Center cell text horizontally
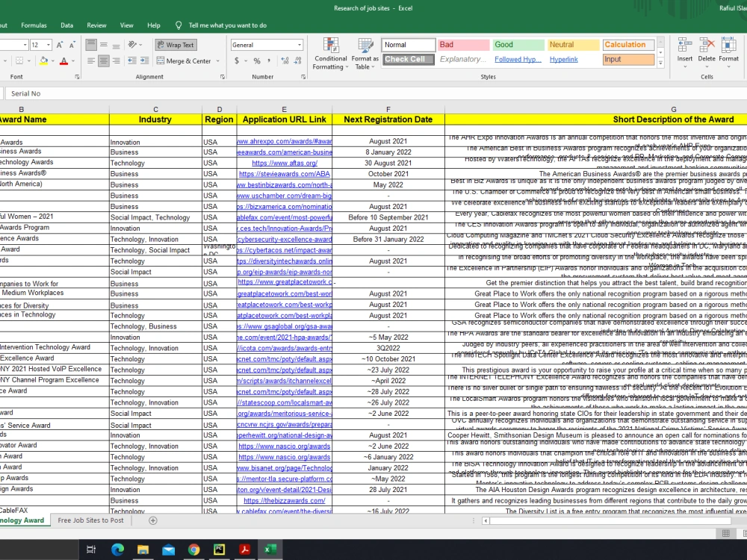The width and height of the screenshot is (747, 560). (103, 60)
